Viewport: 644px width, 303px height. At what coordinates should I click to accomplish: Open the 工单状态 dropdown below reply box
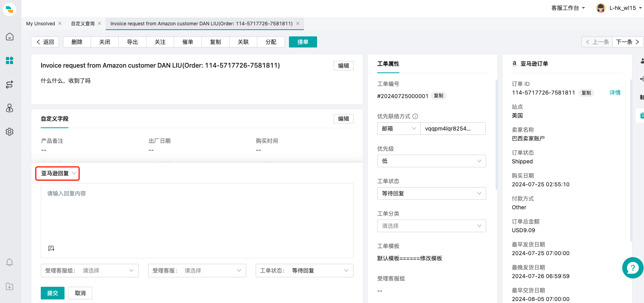click(304, 271)
